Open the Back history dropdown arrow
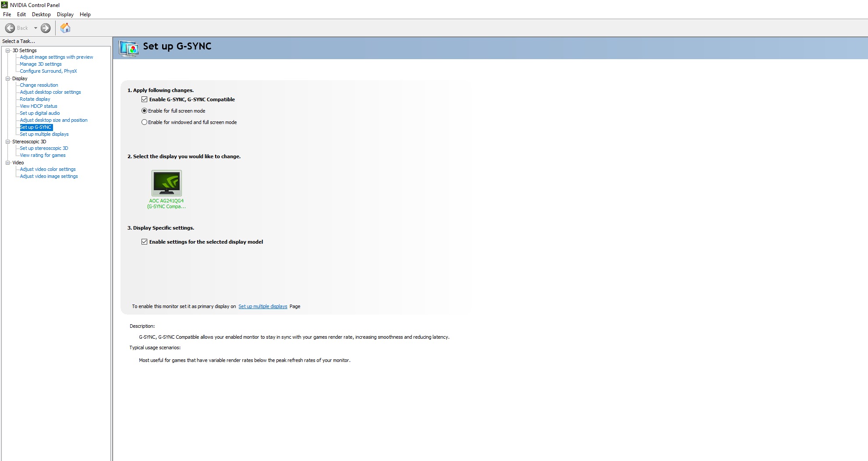The image size is (868, 461). click(x=35, y=28)
